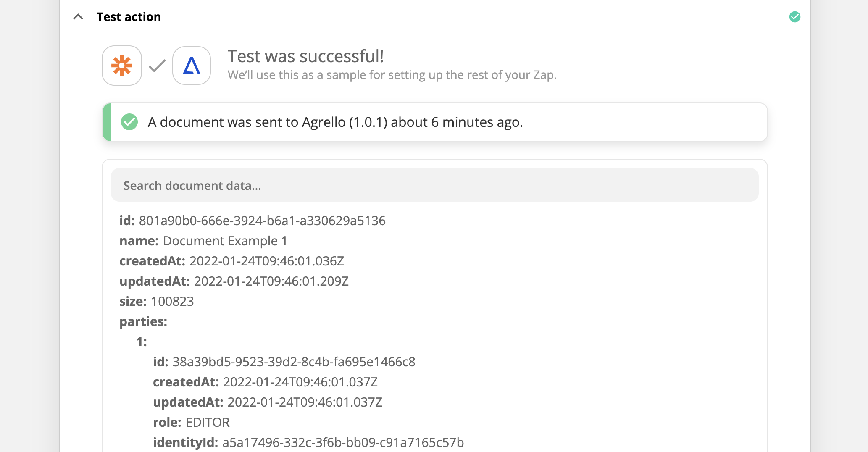Focus the Search document data field
Image resolution: width=868 pixels, height=452 pixels.
(434, 185)
